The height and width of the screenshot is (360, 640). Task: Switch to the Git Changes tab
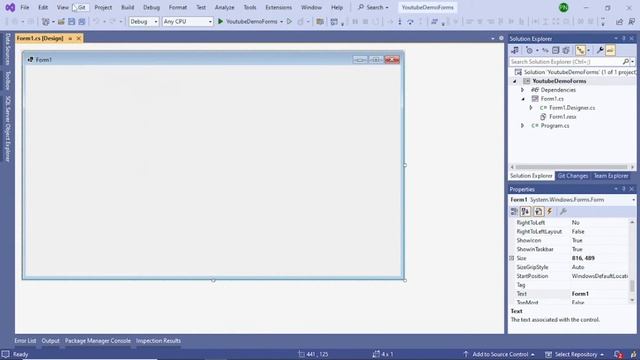coord(573,176)
